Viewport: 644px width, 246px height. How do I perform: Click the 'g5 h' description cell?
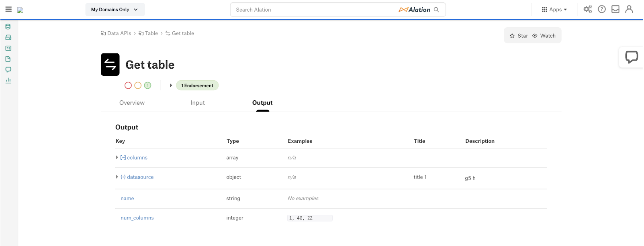pyautogui.click(x=470, y=178)
